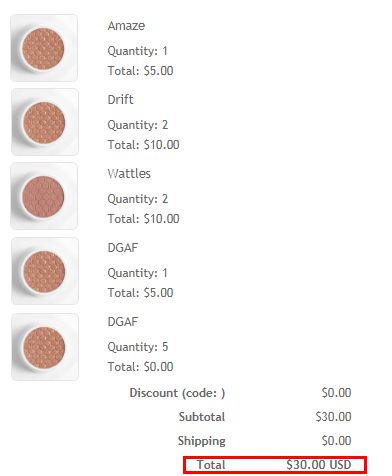The width and height of the screenshot is (392, 476).
Task: Open the Drift product name link
Action: tap(120, 100)
